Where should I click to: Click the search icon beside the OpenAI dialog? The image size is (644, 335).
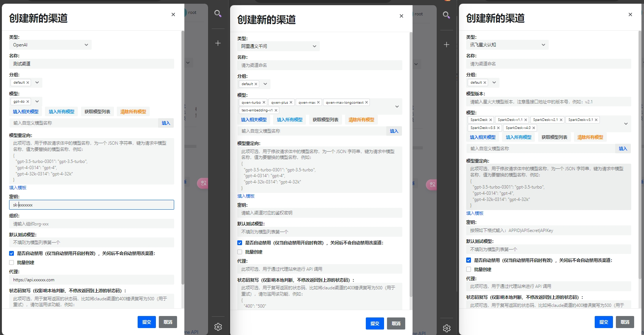[218, 14]
